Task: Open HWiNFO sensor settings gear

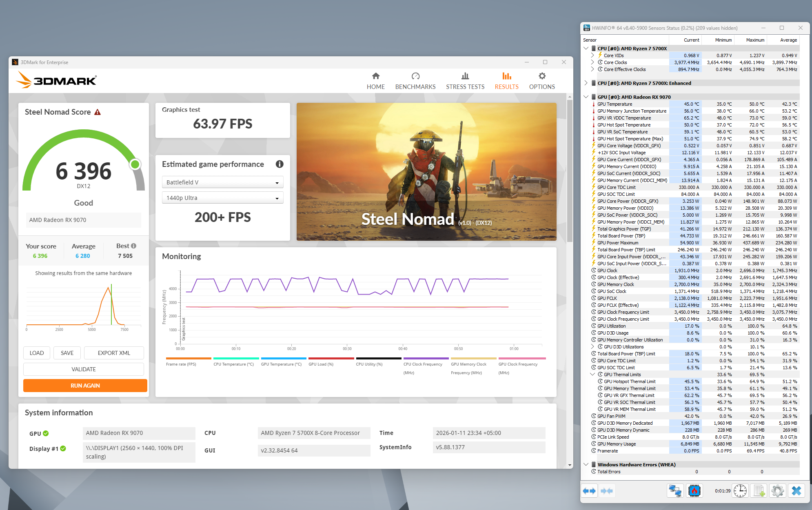Action: point(777,491)
